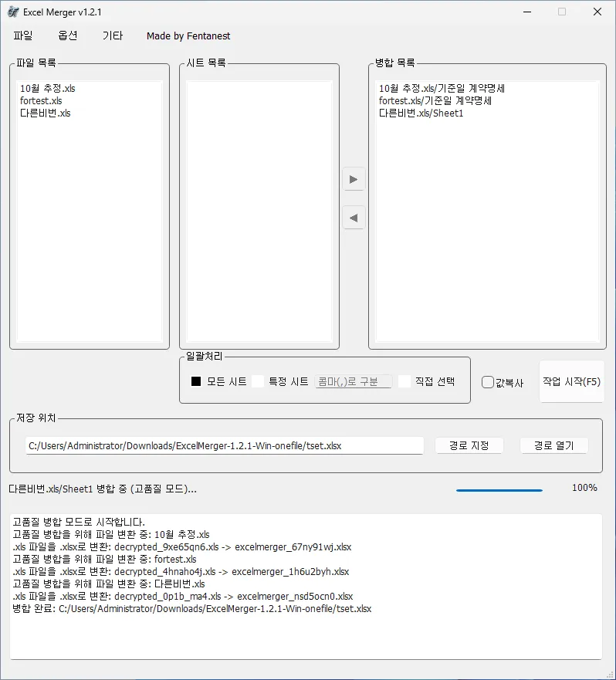This screenshot has height=680, width=616.
Task: Select the 직접 선택 radio option
Action: pos(404,381)
